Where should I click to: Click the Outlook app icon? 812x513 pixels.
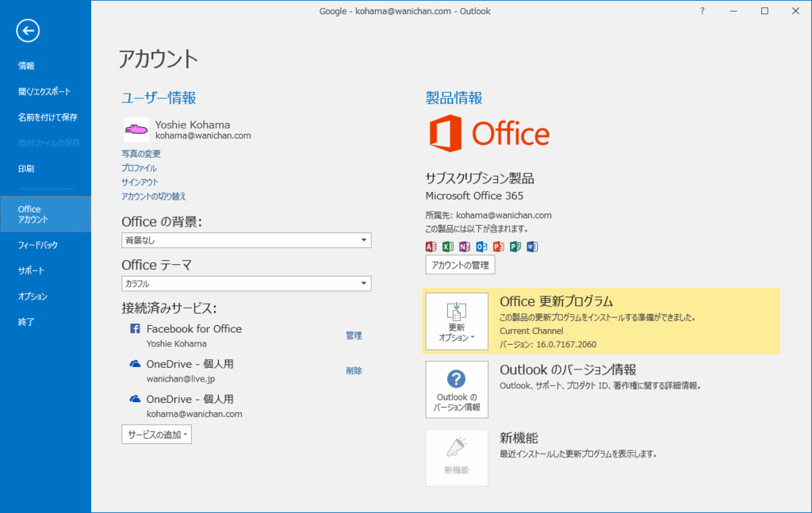(x=481, y=247)
